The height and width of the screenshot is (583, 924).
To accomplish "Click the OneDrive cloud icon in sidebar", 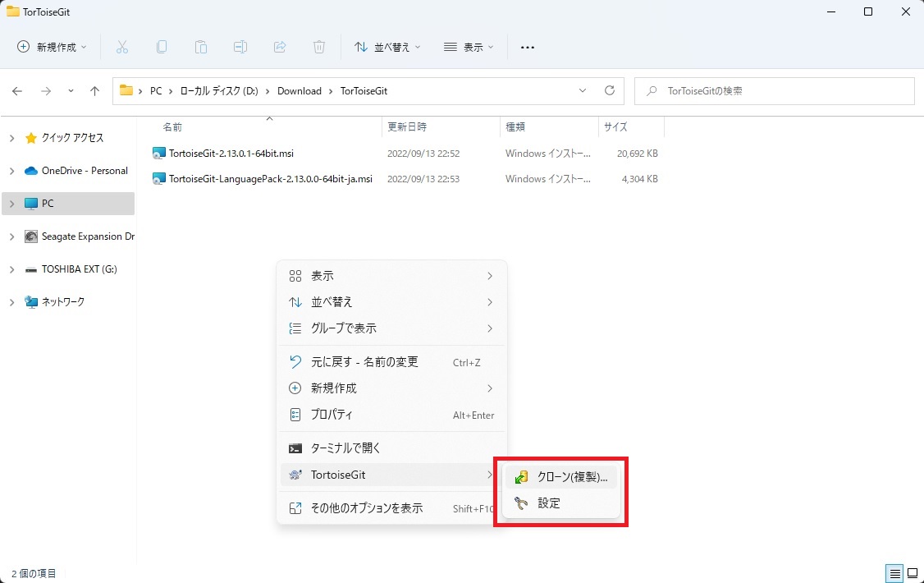I will coord(31,170).
